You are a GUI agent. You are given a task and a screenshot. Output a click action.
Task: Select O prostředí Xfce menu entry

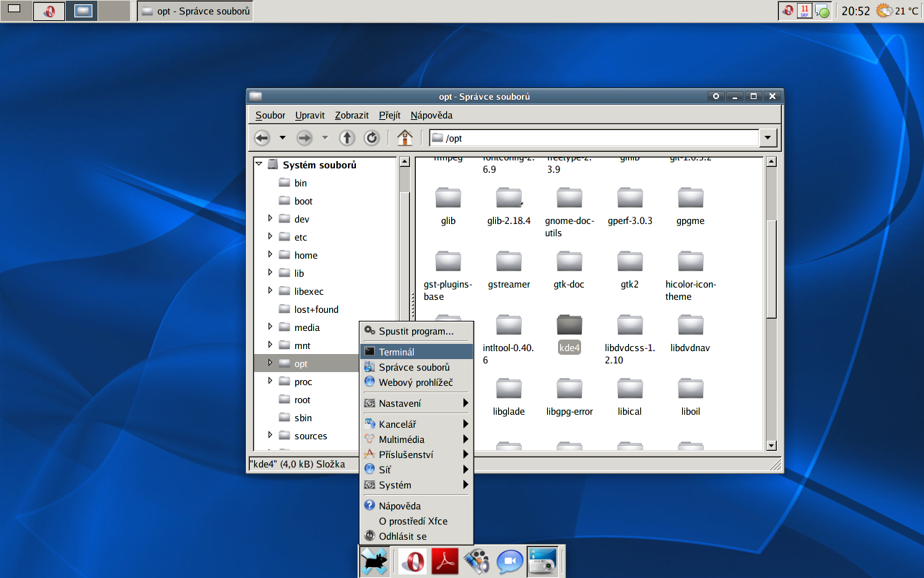tap(417, 521)
